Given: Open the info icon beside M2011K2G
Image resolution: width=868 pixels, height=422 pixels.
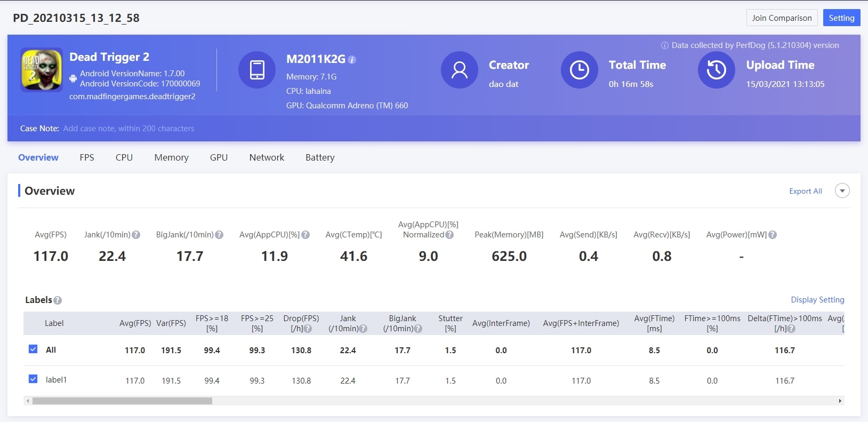Looking at the screenshot, I should (352, 60).
